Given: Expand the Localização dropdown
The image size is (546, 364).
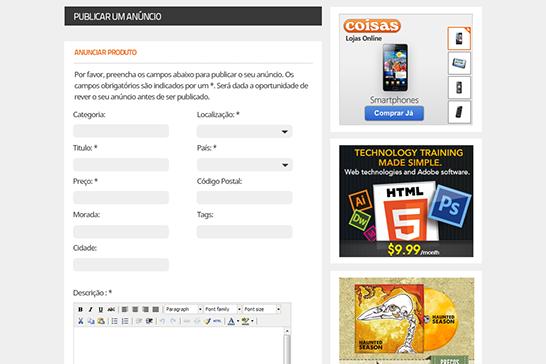Looking at the screenshot, I should click(x=244, y=132).
